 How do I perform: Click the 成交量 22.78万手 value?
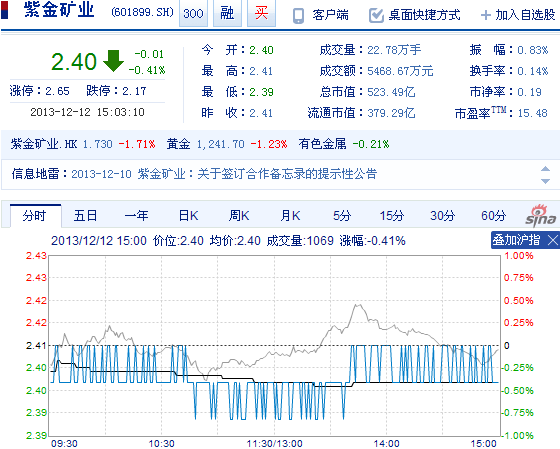click(394, 50)
